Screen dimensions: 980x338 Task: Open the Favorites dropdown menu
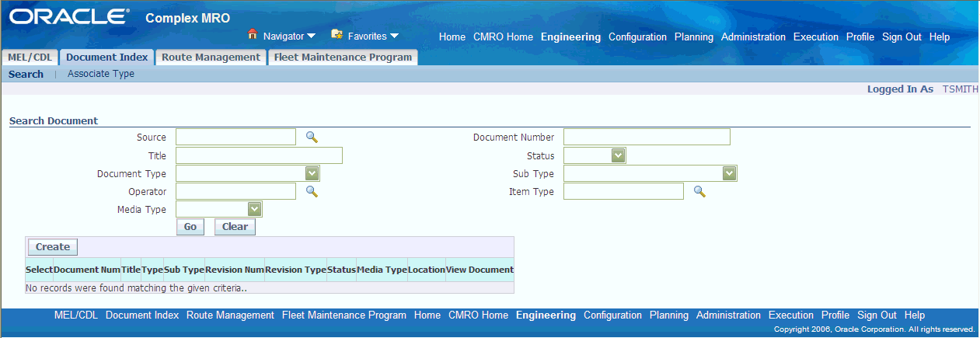point(373,36)
